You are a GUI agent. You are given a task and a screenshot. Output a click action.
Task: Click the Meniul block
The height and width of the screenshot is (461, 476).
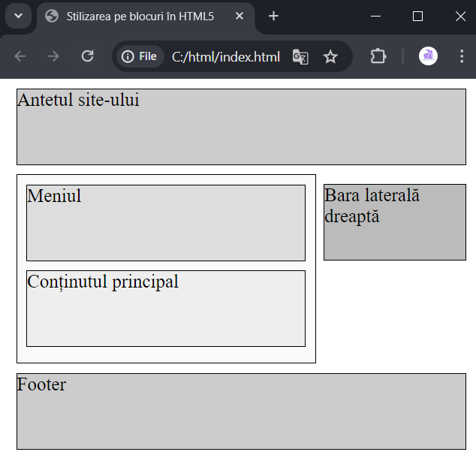tap(166, 223)
